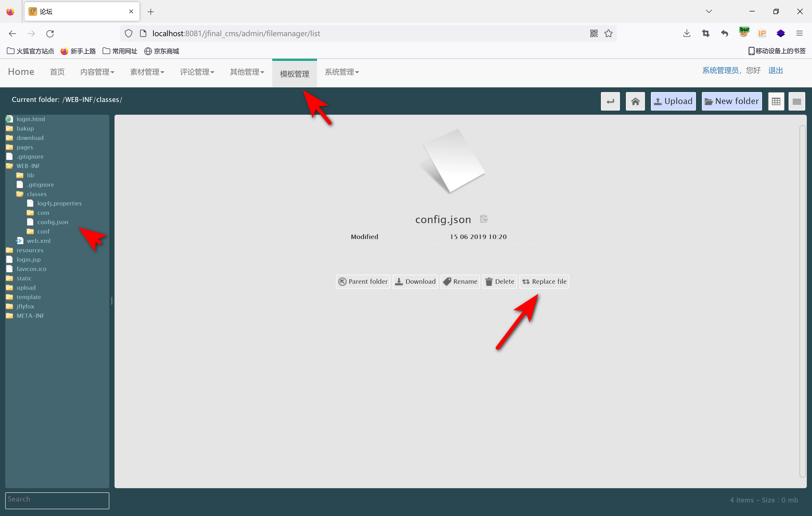The height and width of the screenshot is (516, 812).
Task: Collapse the classes folder in tree
Action: click(x=36, y=194)
